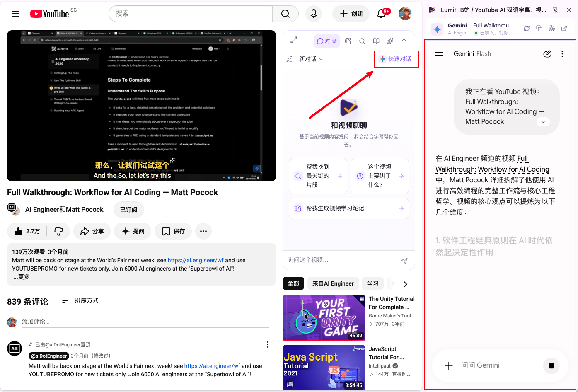
Task: Start a new Gemini chat with the edit icon
Action: pyautogui.click(x=547, y=54)
